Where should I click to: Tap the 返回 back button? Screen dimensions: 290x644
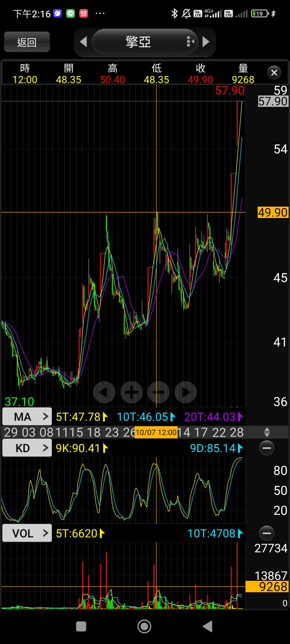click(x=27, y=42)
